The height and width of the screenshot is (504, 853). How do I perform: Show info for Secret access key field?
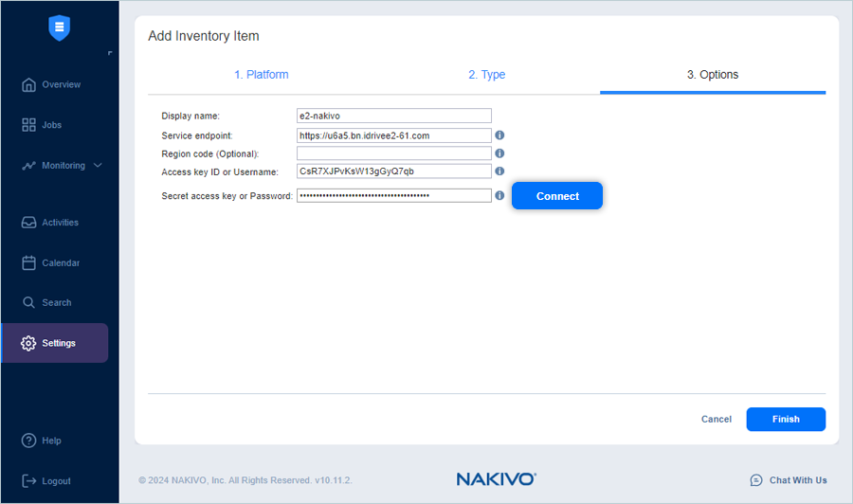[x=499, y=195]
